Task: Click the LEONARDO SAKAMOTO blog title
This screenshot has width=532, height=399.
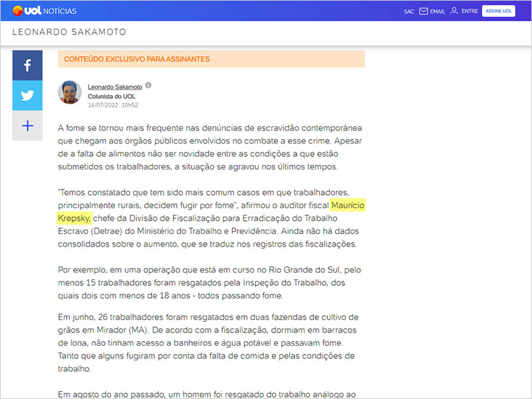Action: click(69, 32)
